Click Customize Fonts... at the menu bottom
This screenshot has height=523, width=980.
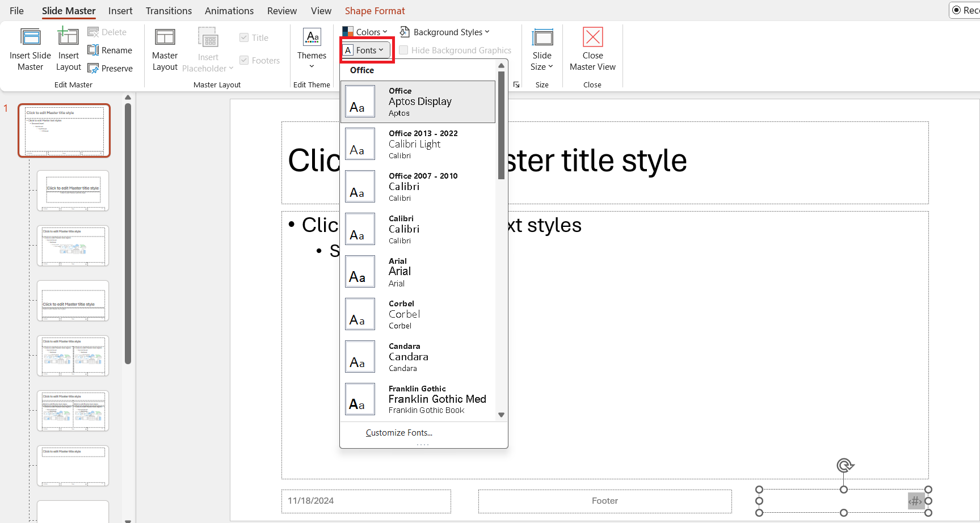coord(399,433)
